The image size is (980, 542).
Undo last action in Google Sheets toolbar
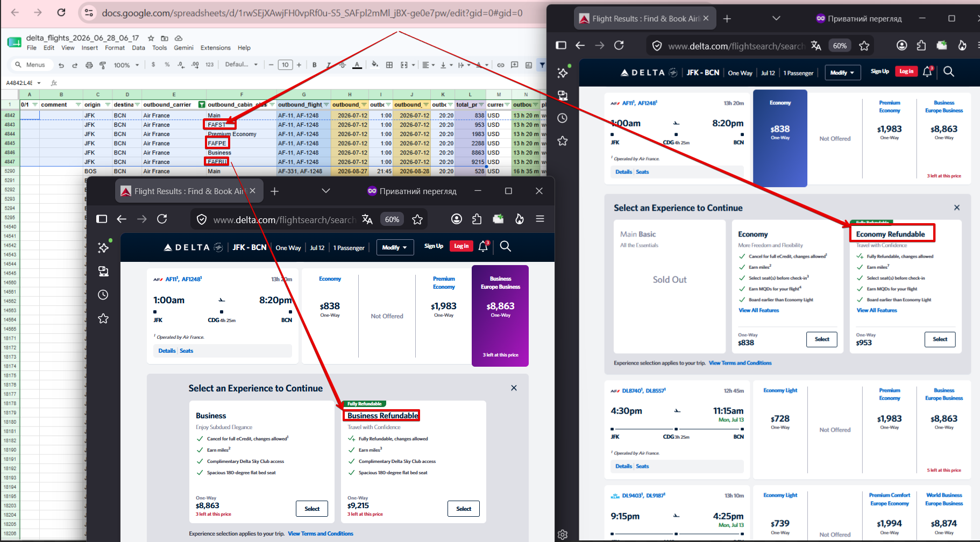coord(61,65)
